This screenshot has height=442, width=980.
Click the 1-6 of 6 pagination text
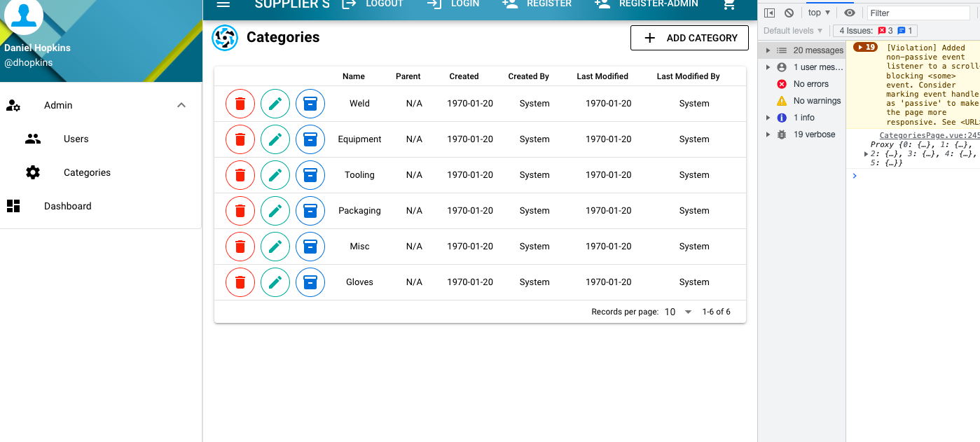click(716, 312)
